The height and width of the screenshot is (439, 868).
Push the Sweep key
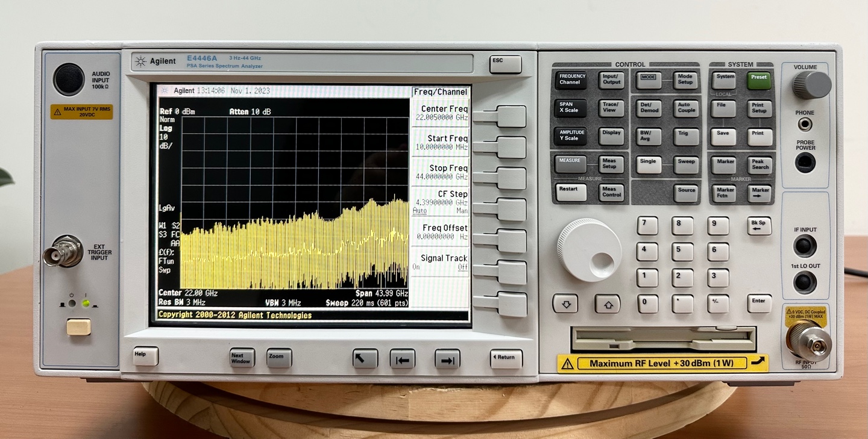coord(686,164)
